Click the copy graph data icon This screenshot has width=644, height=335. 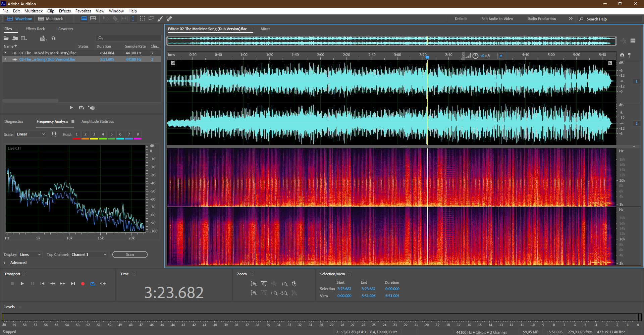pos(55,134)
